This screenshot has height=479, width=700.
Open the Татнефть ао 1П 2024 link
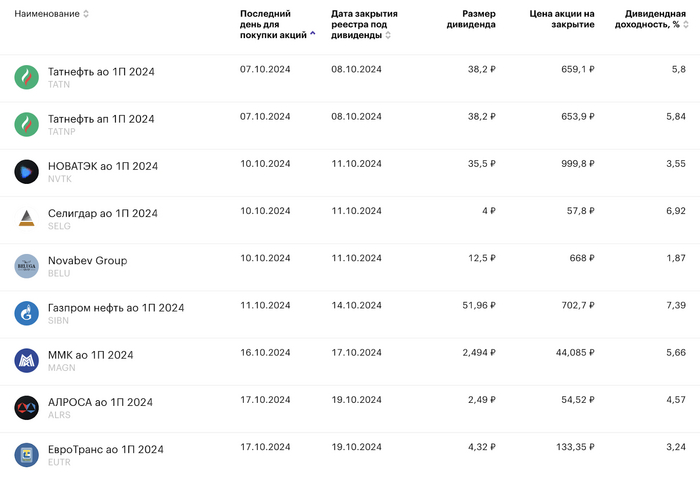tap(101, 72)
